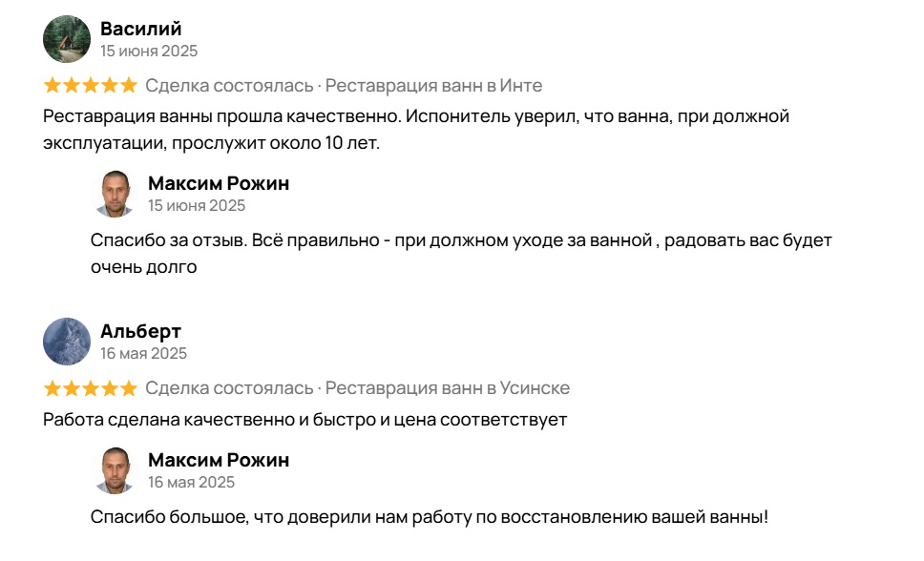Click Альберт's review text "Работа сделана качественно"
Screen dimensions: 924x561
point(304,419)
